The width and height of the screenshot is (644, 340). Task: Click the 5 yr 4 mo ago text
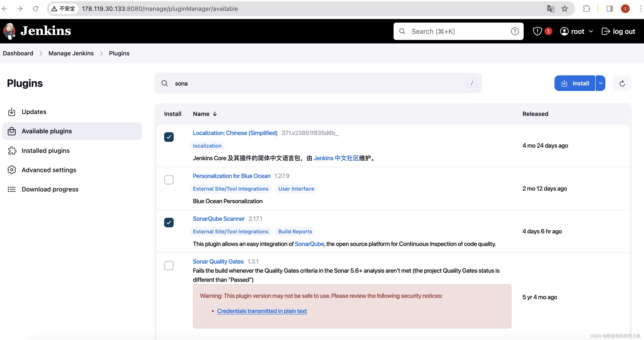[x=539, y=297]
